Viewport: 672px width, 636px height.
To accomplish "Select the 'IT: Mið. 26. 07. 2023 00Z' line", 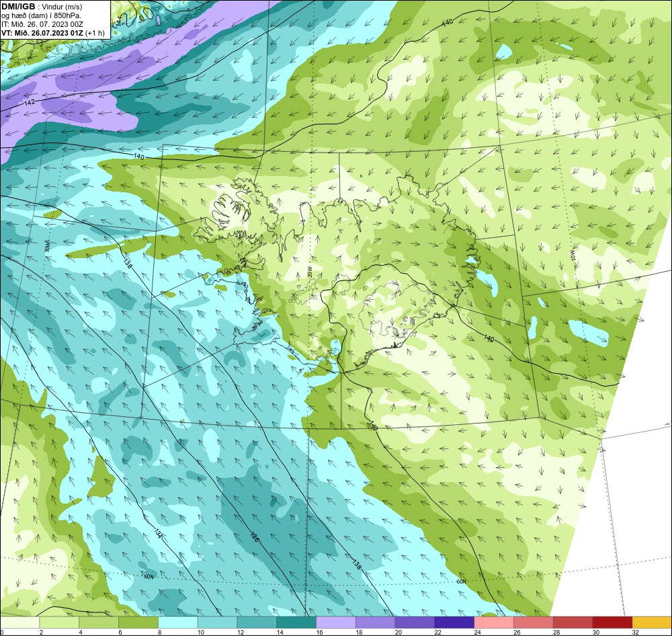I will [42, 24].
